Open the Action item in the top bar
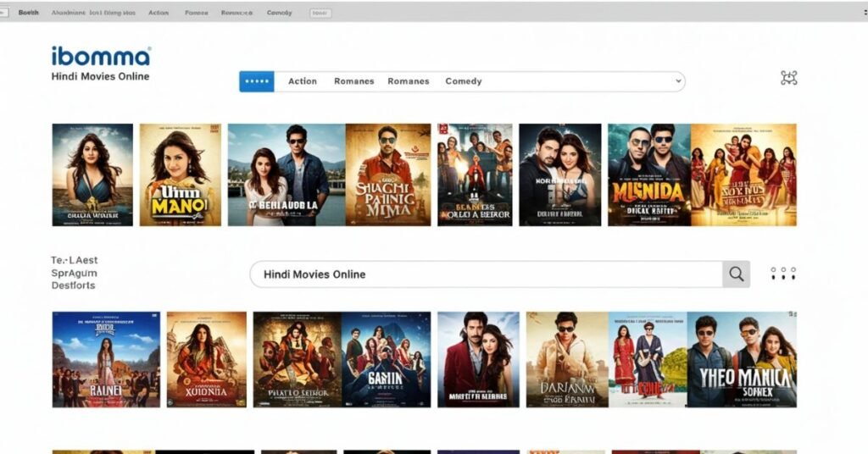868x454 pixels. pyautogui.click(x=159, y=12)
